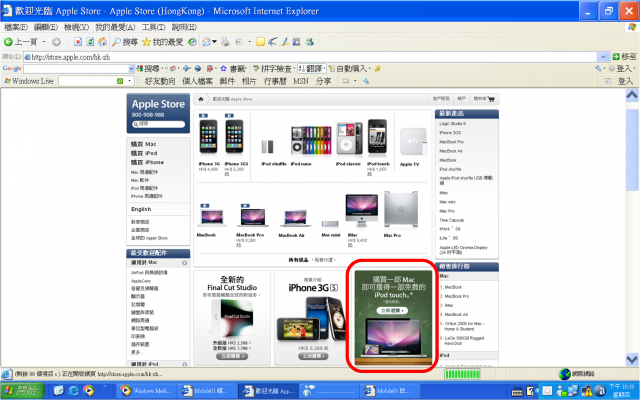
Task: Select the MacBook Air product thumbnail
Action: [x=295, y=218]
